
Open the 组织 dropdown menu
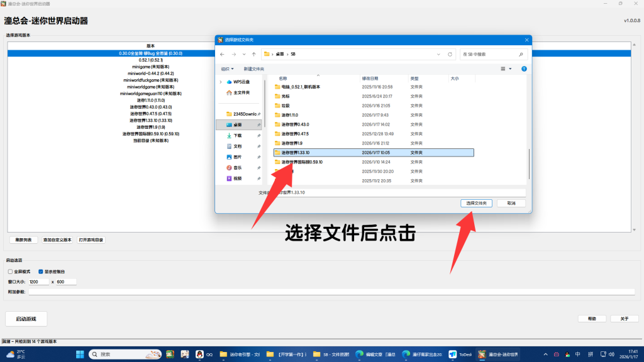(x=227, y=69)
